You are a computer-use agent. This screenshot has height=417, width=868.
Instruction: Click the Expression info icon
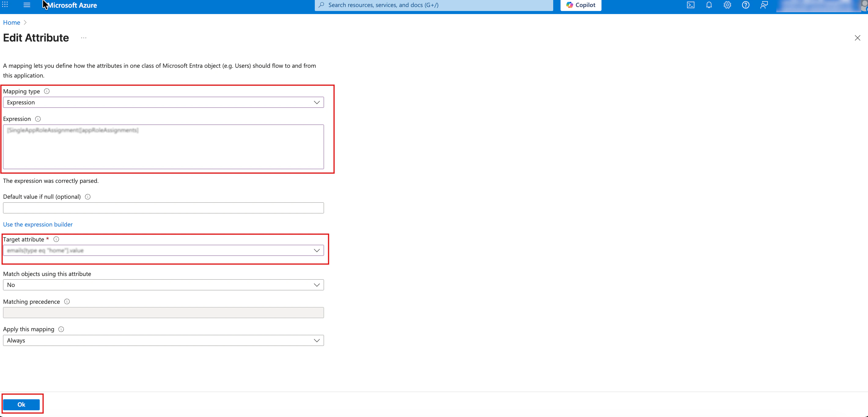38,119
